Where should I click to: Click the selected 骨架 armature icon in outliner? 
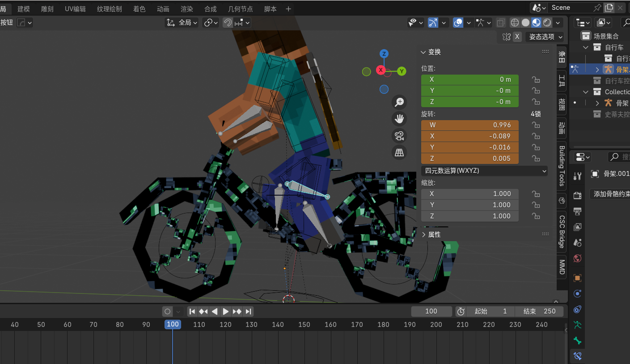click(608, 69)
